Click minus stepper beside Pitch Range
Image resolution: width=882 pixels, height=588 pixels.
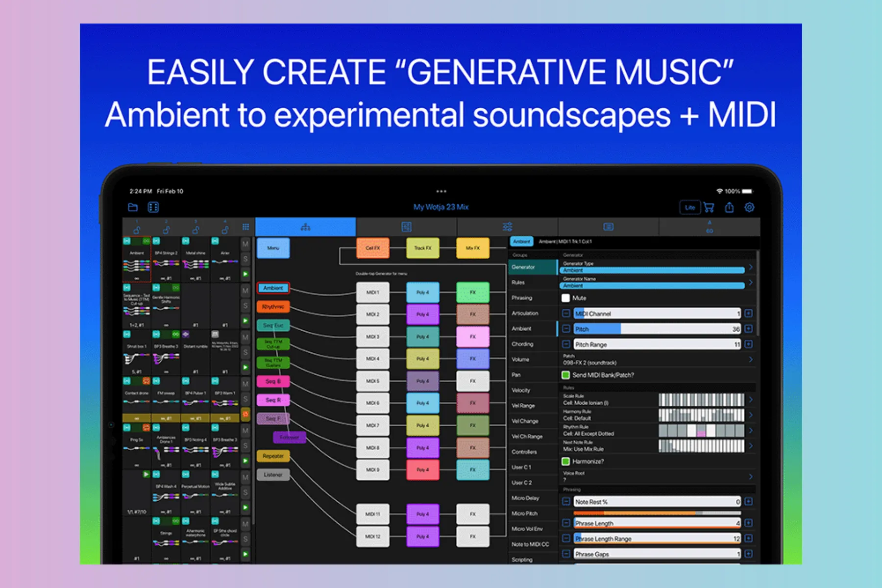click(566, 344)
